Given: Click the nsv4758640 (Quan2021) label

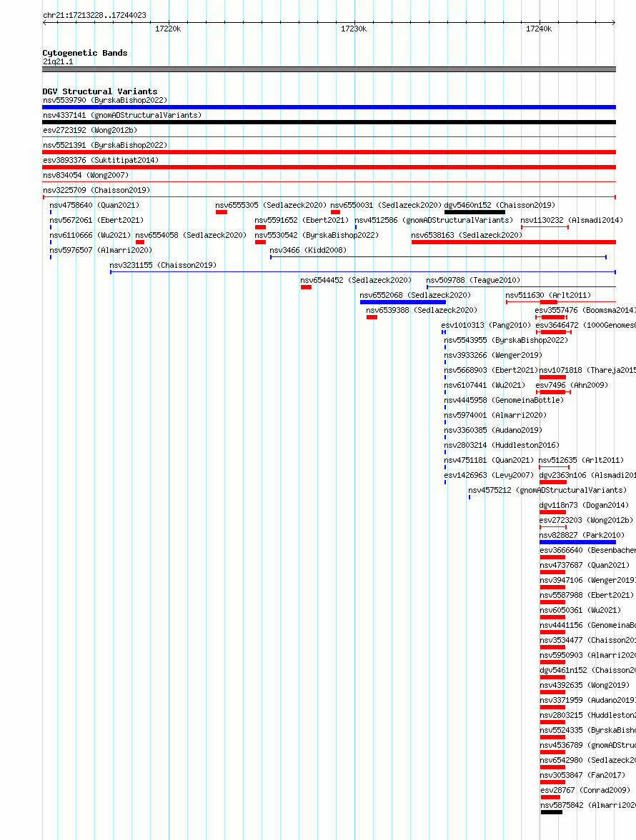Looking at the screenshot, I should click(94, 205).
